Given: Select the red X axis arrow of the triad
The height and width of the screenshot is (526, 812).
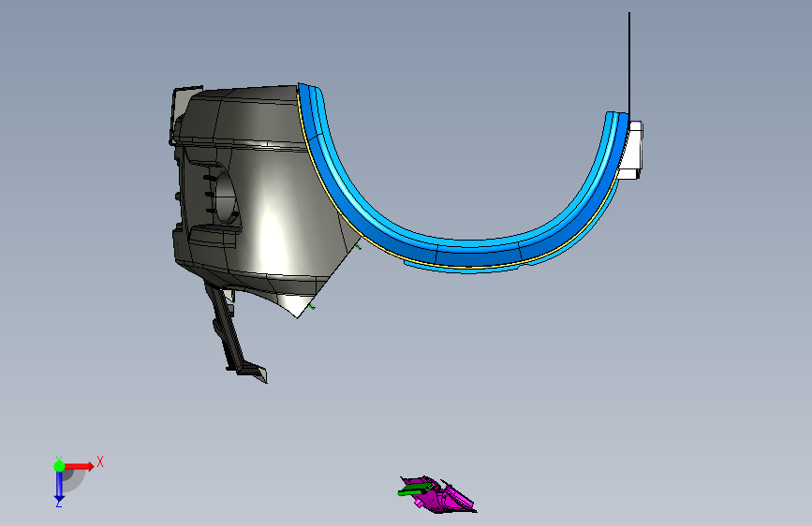Looking at the screenshot, I should point(81,466).
